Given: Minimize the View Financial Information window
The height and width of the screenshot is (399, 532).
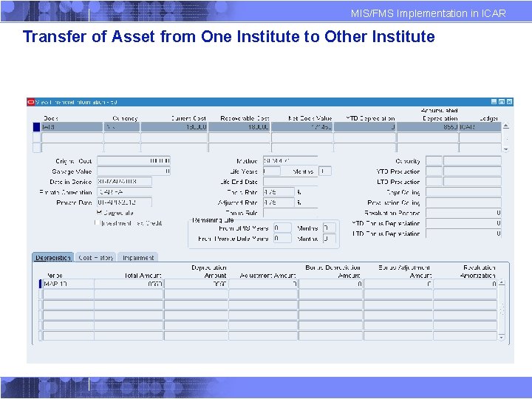Looking at the screenshot, I should click(x=494, y=102).
